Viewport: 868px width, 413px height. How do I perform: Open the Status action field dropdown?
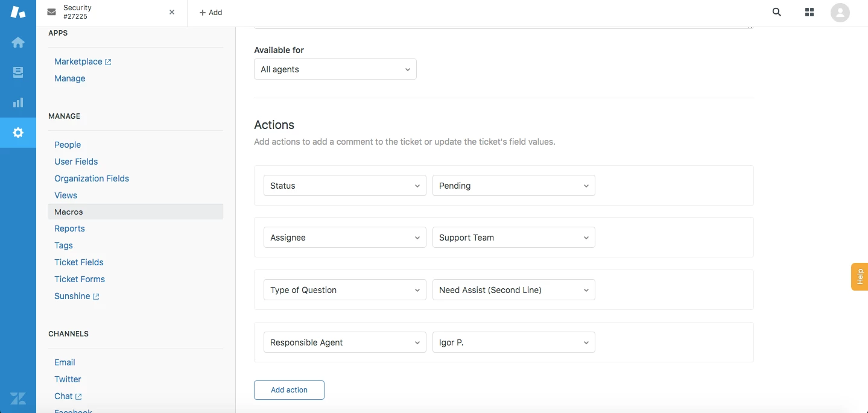[344, 186]
